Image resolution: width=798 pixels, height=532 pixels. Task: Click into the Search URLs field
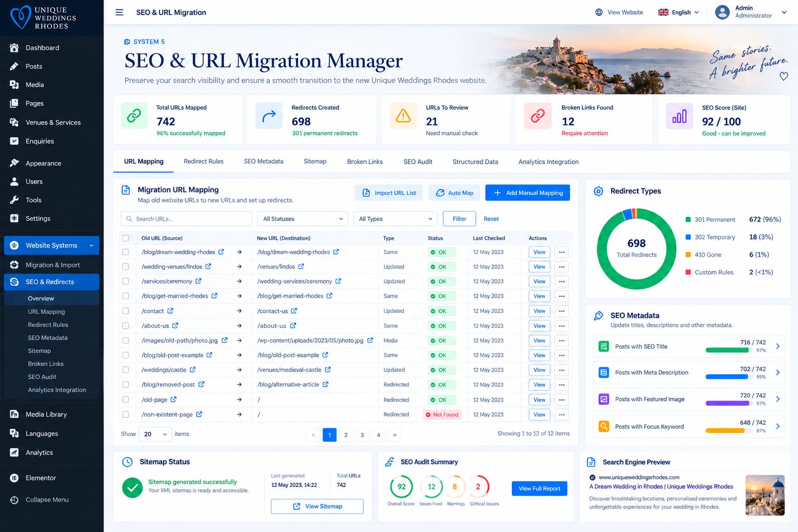[186, 219]
